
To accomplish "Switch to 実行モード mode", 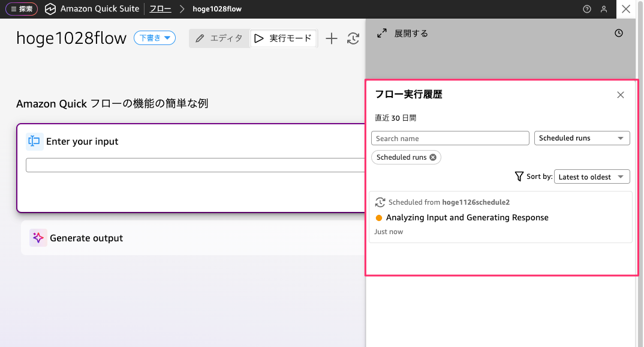I will (x=283, y=38).
